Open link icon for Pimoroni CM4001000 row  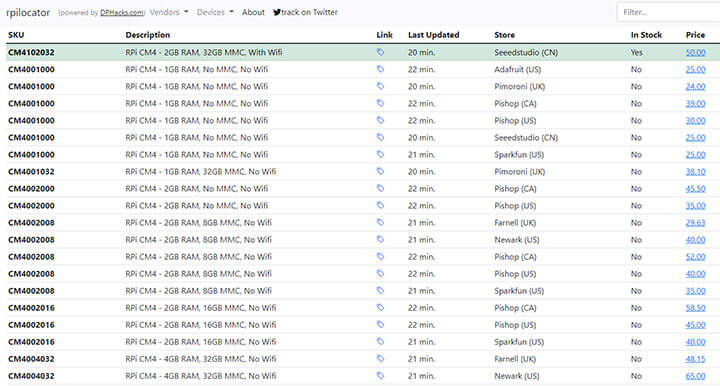[380, 86]
